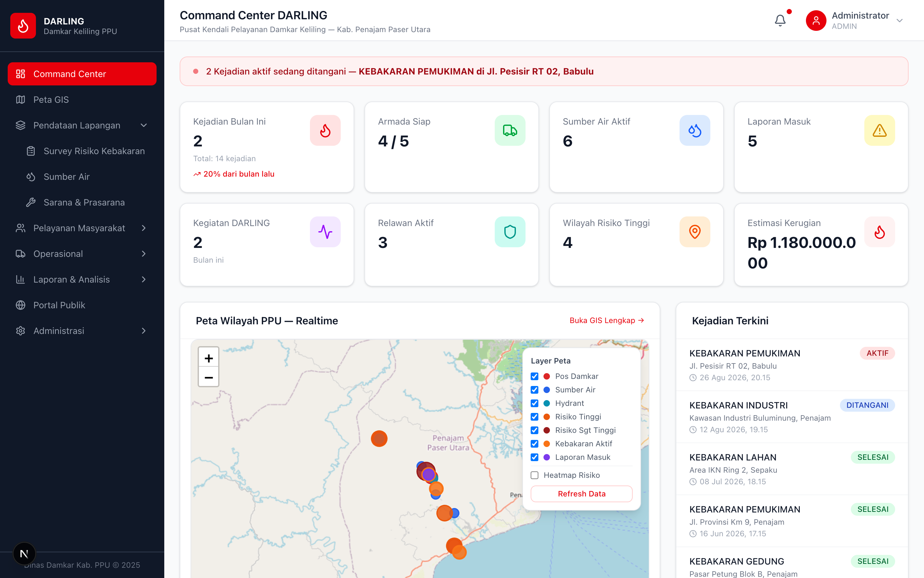Open the Buka GIS Lengkap link
This screenshot has height=578, width=924.
click(607, 320)
